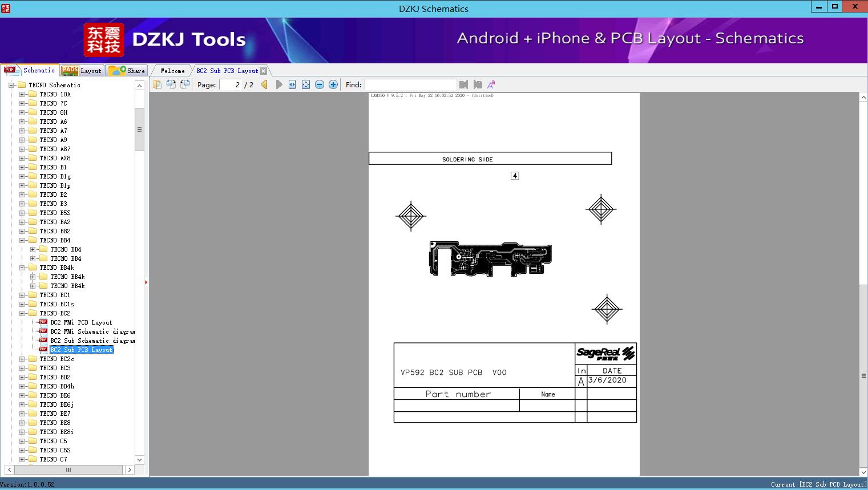Expand the TECNO BC1s folder
The width and height of the screenshot is (868, 490).
22,304
